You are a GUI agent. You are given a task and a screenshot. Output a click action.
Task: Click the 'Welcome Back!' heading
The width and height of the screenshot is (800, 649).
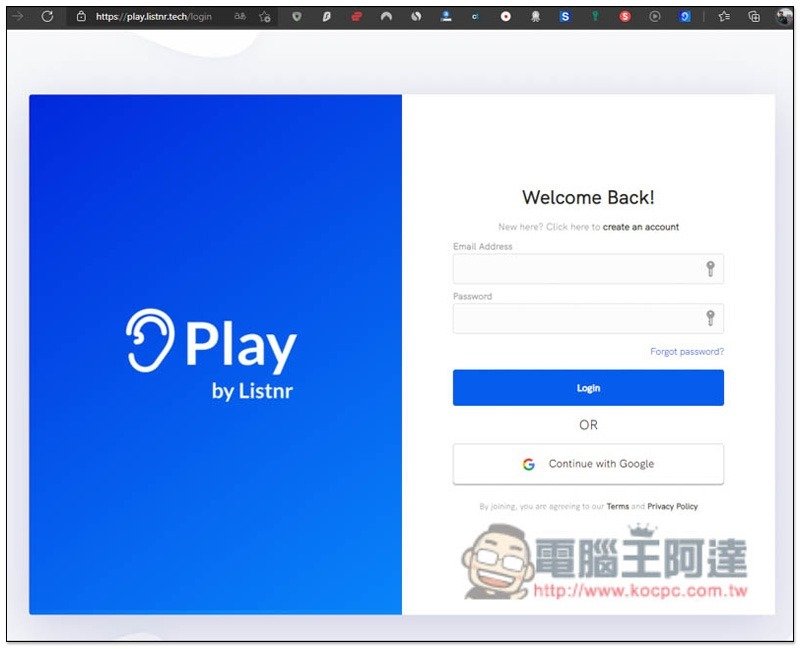588,197
